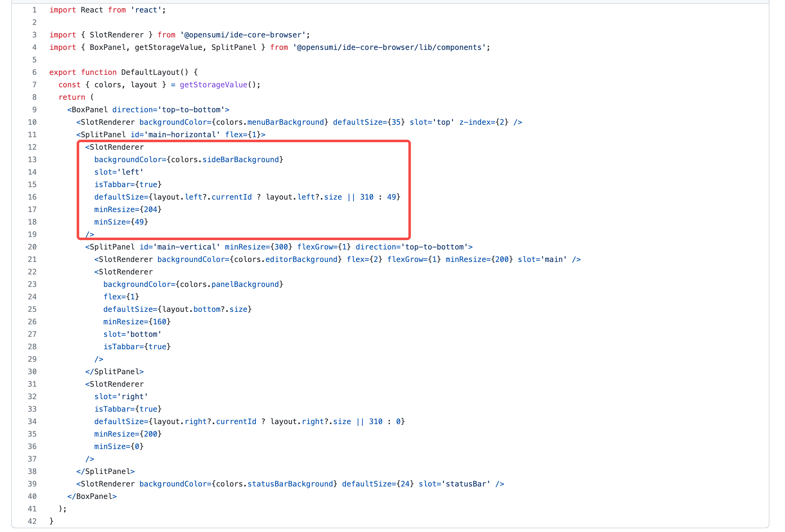This screenshot has height=532, width=785.
Task: Select slot='statusBar' on line 39
Action: coord(454,484)
